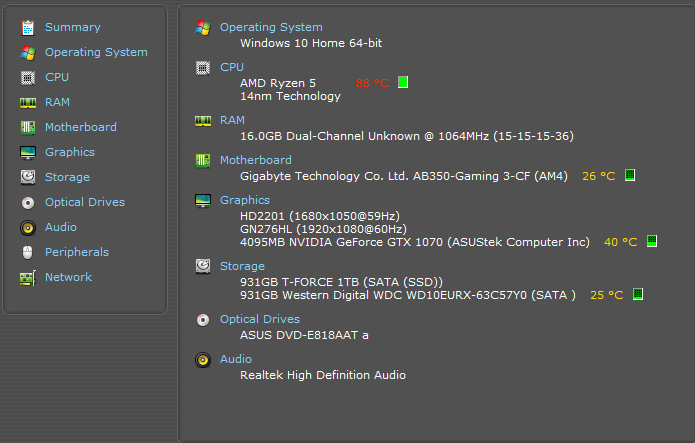Click the Peripherals mouse icon in sidebar
Screen dimensions: 695x443
click(x=28, y=252)
